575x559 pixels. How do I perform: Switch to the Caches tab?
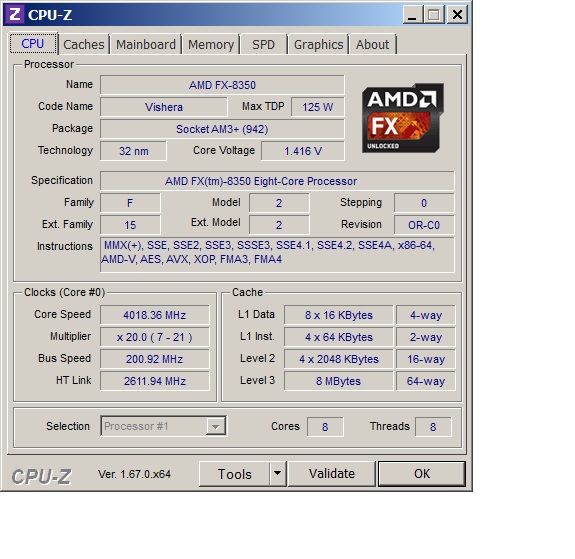[84, 45]
